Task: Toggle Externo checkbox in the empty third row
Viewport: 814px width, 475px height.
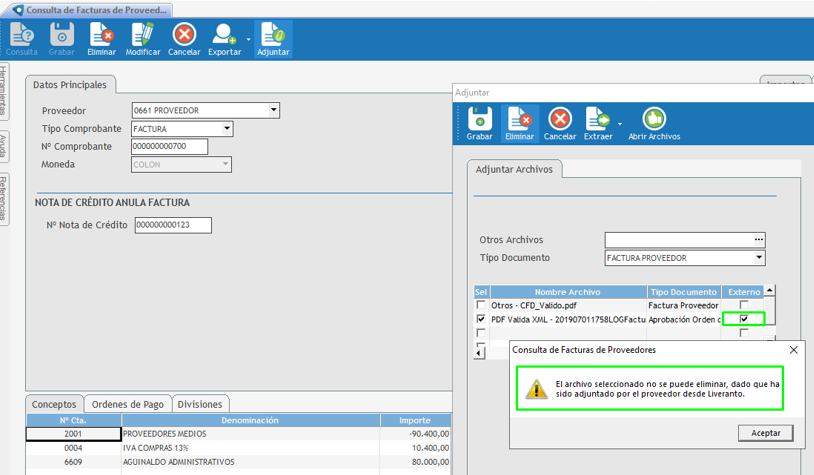Action: (744, 333)
